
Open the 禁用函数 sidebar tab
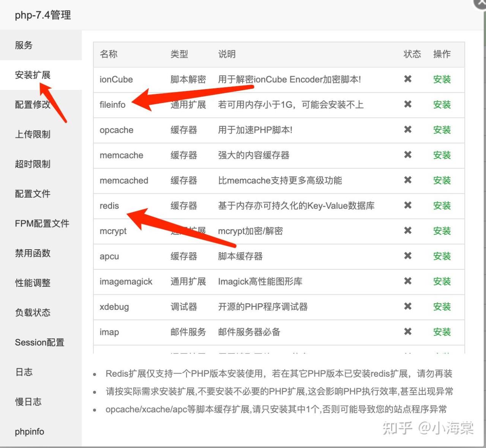(33, 253)
